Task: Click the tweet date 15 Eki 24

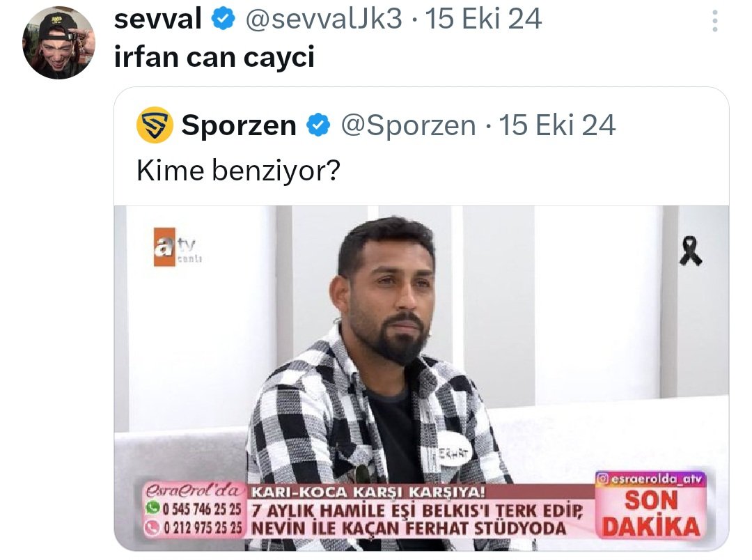Action: pyautogui.click(x=483, y=20)
